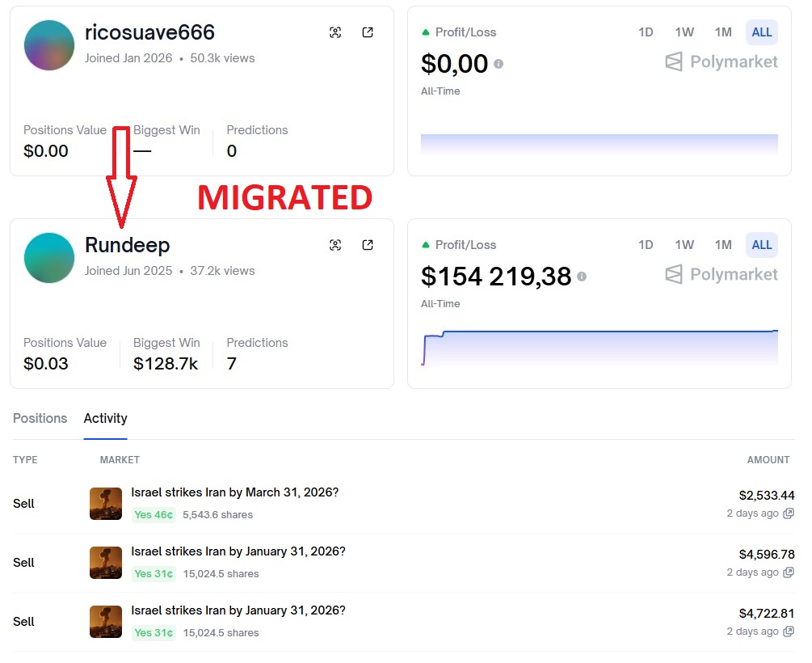Click 'Joined Jun 2025' text under Rundeep

(x=128, y=271)
